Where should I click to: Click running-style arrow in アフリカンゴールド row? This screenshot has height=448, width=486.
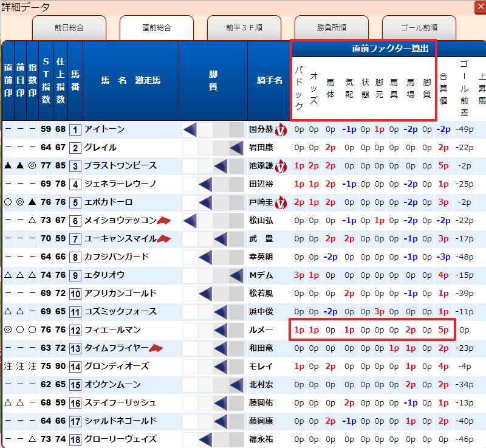pyautogui.click(x=205, y=294)
